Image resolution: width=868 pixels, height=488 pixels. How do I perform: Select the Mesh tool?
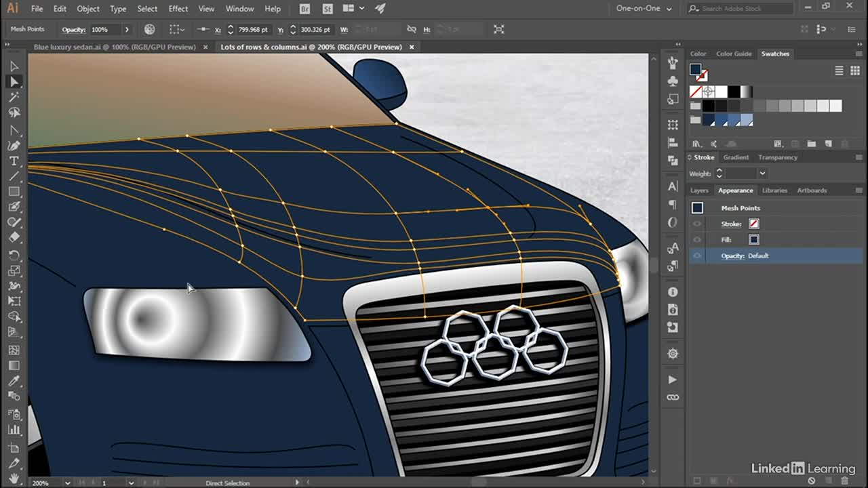[14, 350]
